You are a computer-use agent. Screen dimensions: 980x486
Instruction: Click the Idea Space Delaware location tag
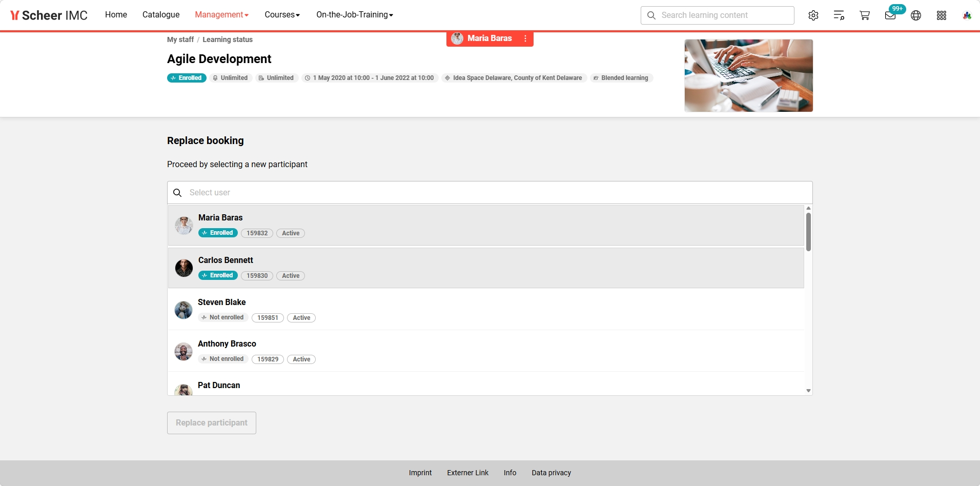(x=514, y=78)
